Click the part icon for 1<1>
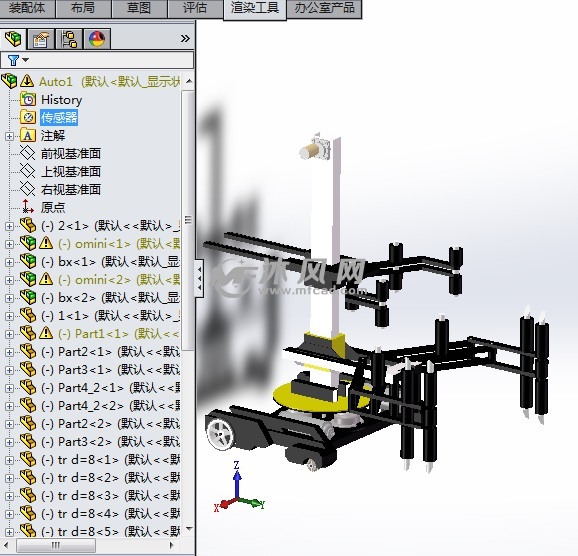The height and width of the screenshot is (556, 578). [x=28, y=316]
